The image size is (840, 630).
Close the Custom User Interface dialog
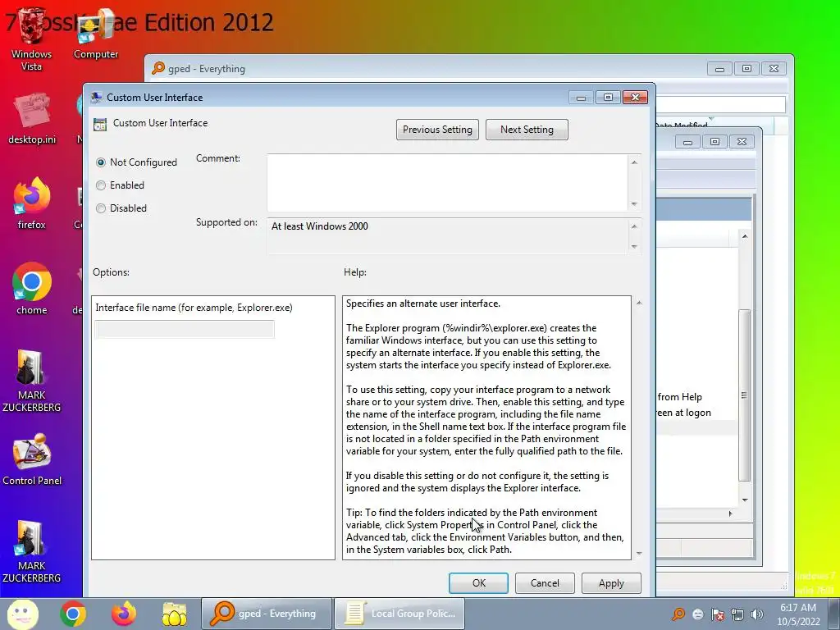tap(636, 97)
